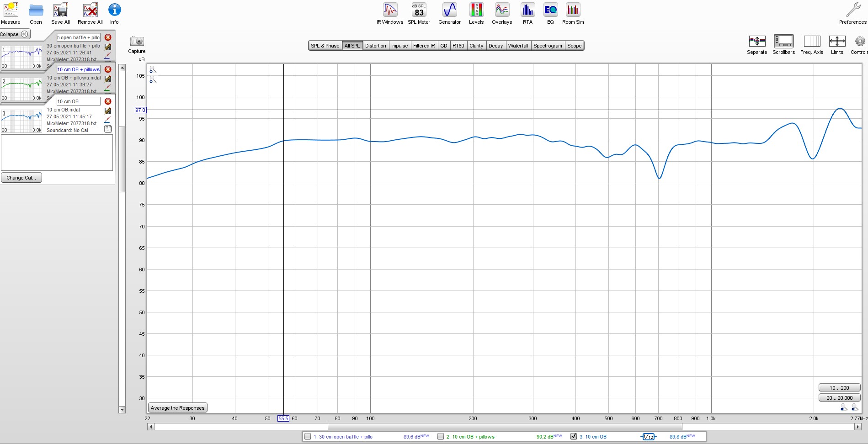Click right zoom magnifier below range buttons

[855, 407]
